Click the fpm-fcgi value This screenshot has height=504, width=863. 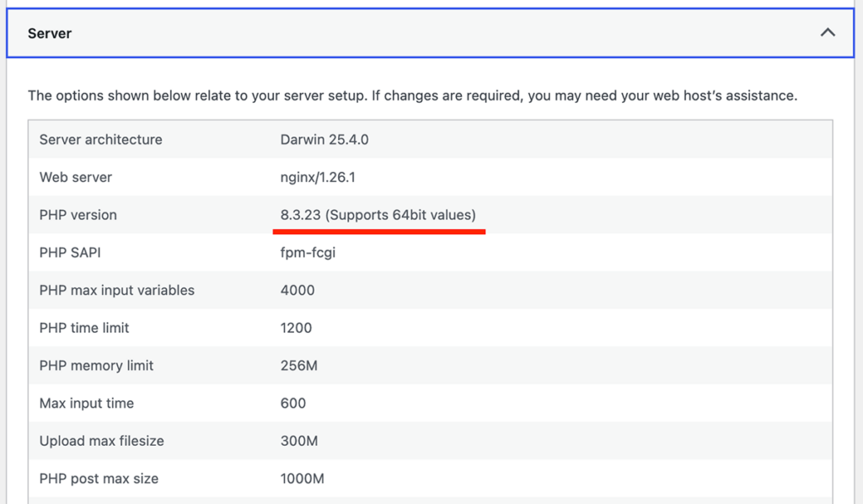(x=308, y=252)
